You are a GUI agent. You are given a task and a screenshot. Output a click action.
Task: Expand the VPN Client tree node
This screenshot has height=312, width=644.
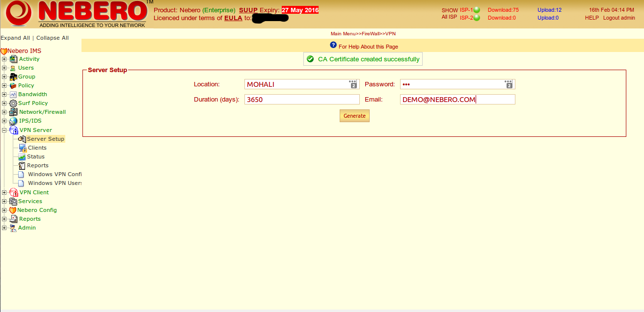pyautogui.click(x=4, y=192)
